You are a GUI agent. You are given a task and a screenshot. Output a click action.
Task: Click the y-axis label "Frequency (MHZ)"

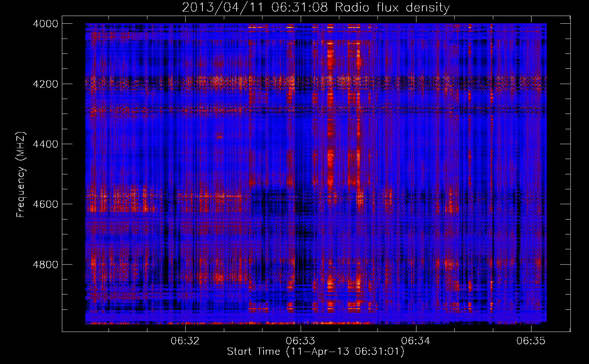[x=21, y=175]
